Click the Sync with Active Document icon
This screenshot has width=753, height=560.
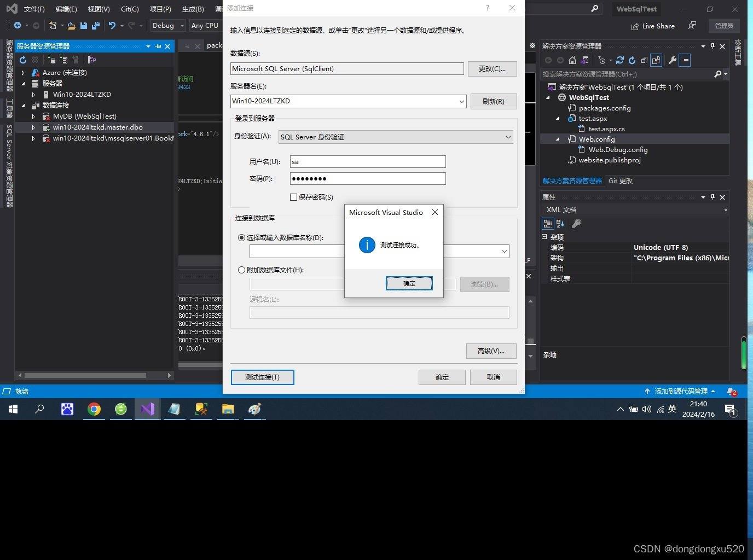click(620, 60)
